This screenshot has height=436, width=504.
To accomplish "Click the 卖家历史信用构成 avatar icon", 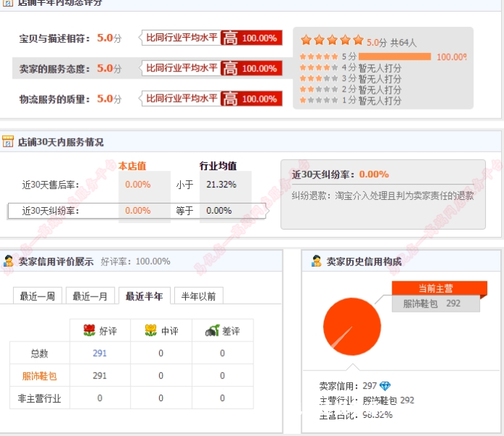I will coord(316,261).
